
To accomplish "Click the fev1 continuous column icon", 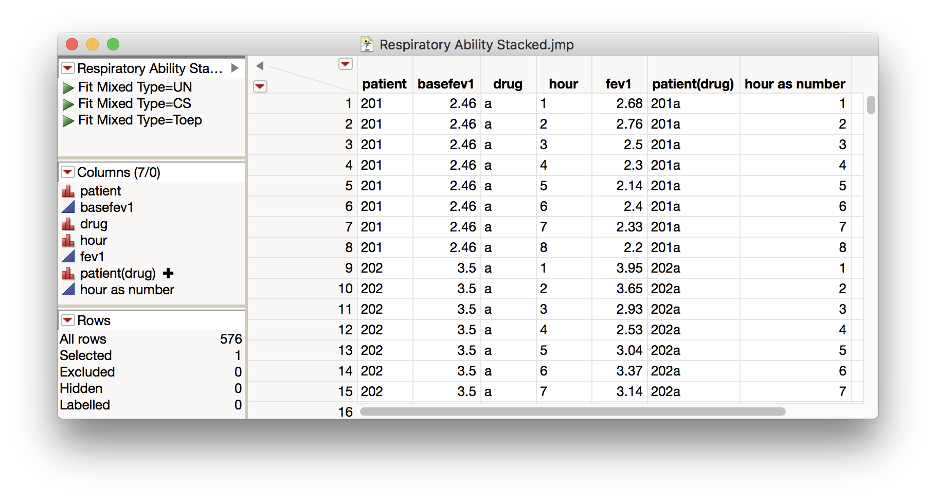I will point(68,257).
